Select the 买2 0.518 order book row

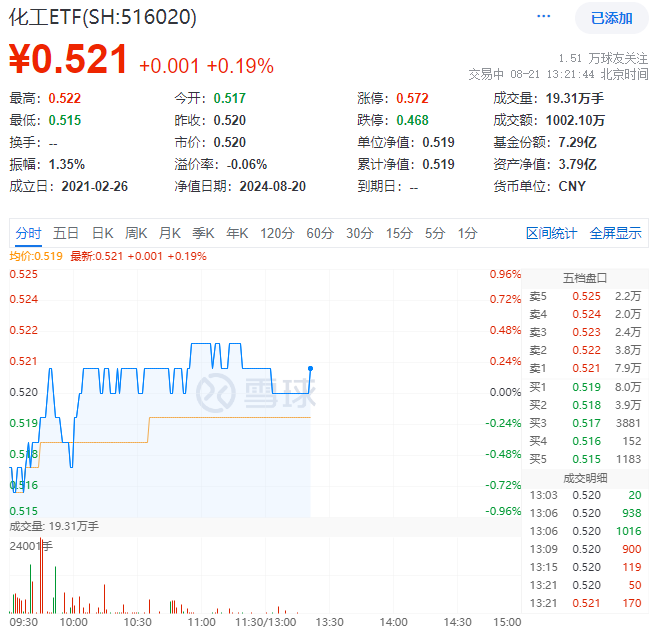[x=585, y=405]
